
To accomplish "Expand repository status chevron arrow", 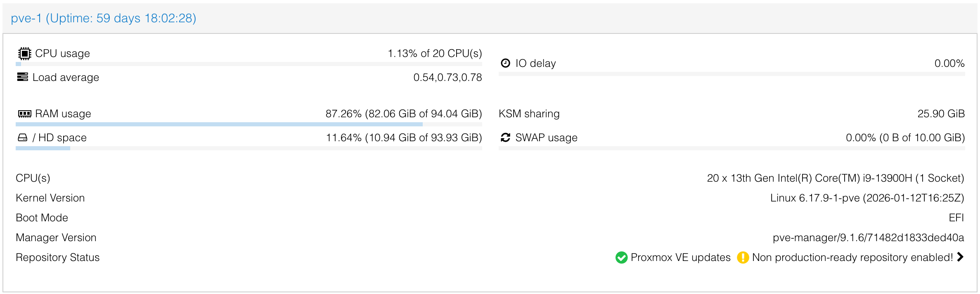I will tap(960, 257).
